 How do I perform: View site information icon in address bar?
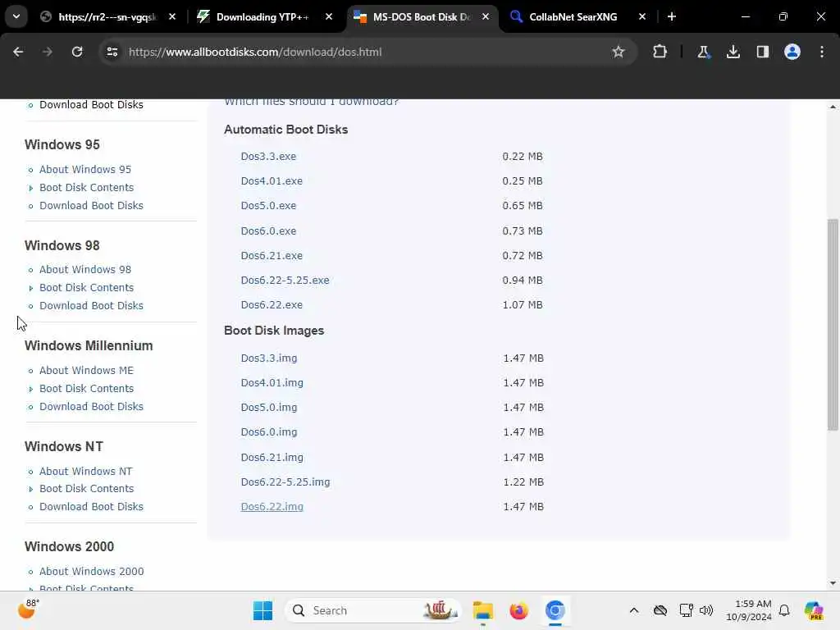click(x=112, y=52)
